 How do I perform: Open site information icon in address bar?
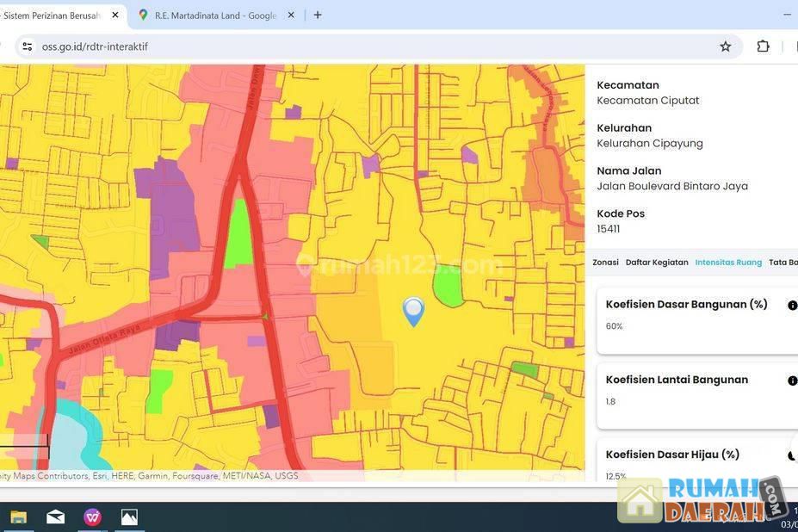tap(28, 46)
